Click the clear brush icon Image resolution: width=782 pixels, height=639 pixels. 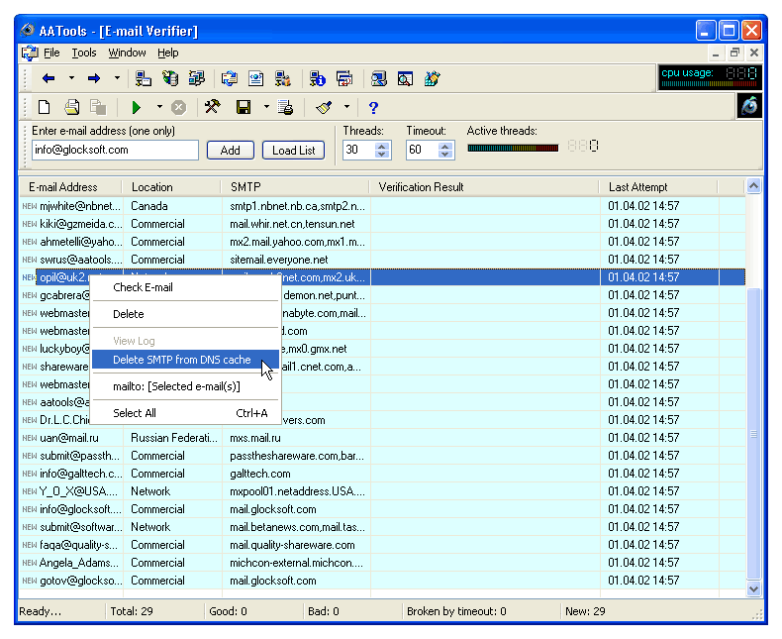(x=324, y=107)
